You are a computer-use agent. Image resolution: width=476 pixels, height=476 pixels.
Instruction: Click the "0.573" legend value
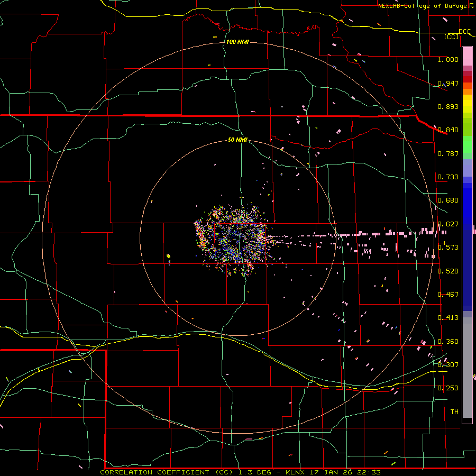coord(448,248)
